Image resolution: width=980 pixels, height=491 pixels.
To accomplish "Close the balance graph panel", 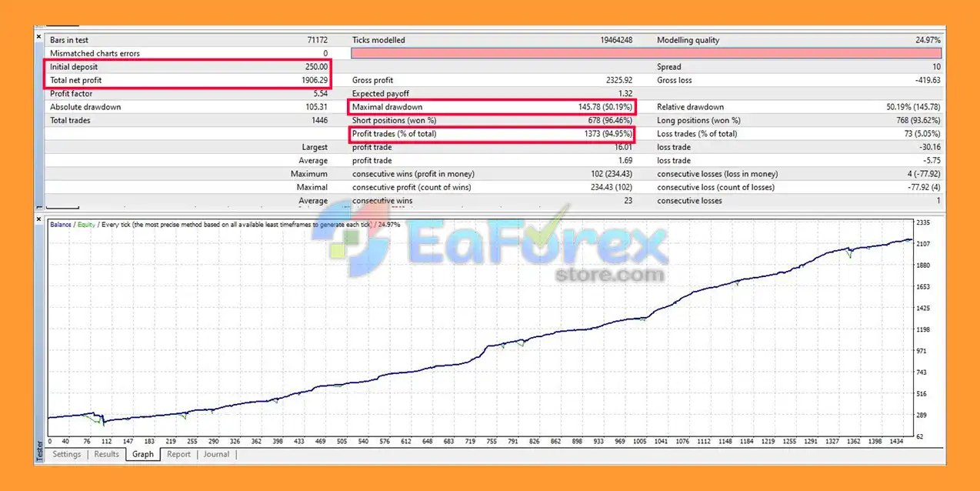I will pos(39,219).
